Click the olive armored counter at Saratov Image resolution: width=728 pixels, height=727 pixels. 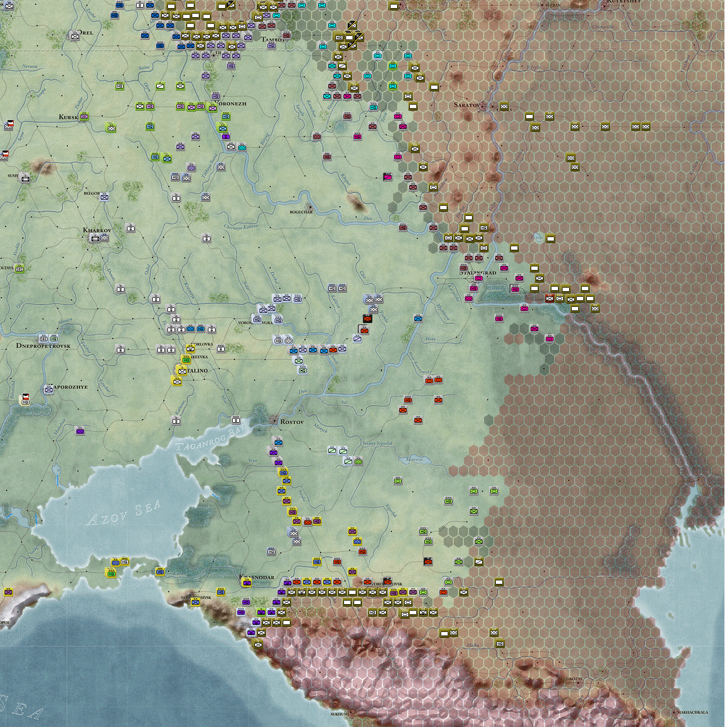coord(504,106)
